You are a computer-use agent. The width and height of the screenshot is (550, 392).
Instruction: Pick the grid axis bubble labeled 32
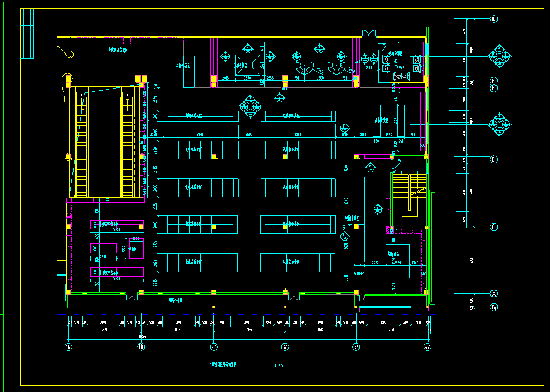tap(285, 346)
